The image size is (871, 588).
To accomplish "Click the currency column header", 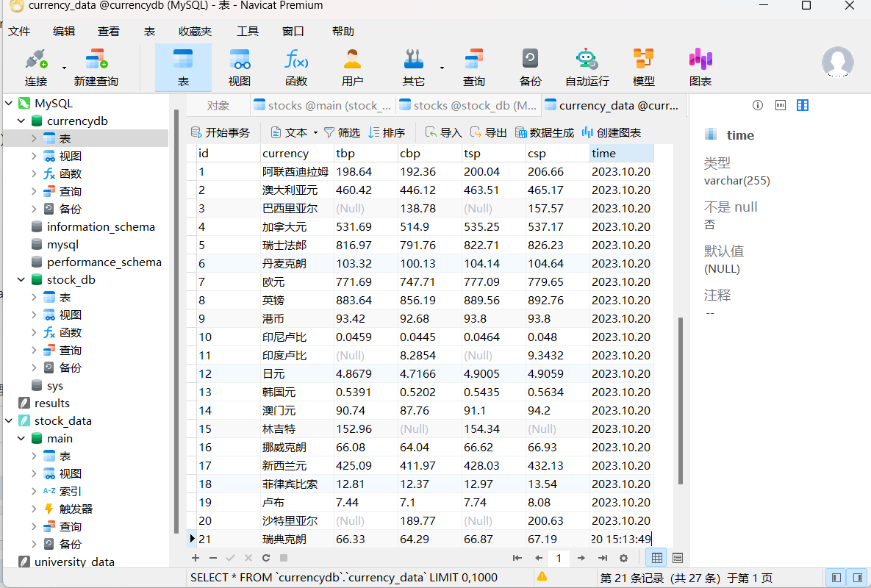I will 297,153.
